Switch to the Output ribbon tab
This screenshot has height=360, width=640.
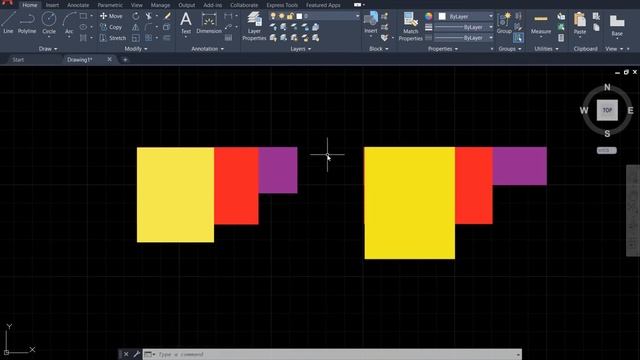tap(187, 5)
